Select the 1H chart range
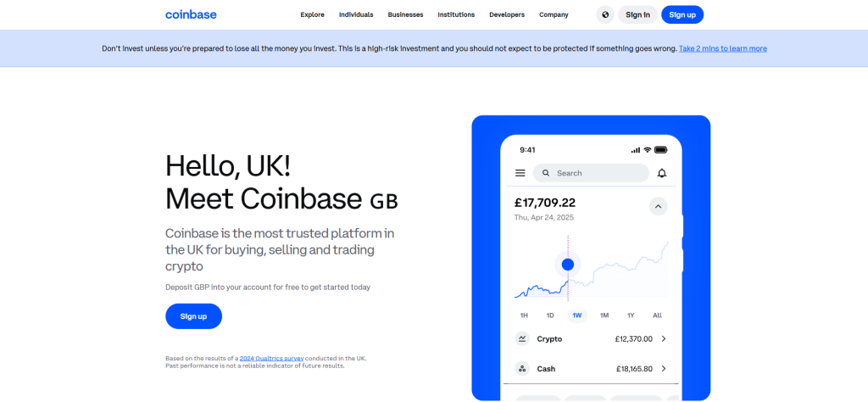The height and width of the screenshot is (402, 868). pos(524,315)
